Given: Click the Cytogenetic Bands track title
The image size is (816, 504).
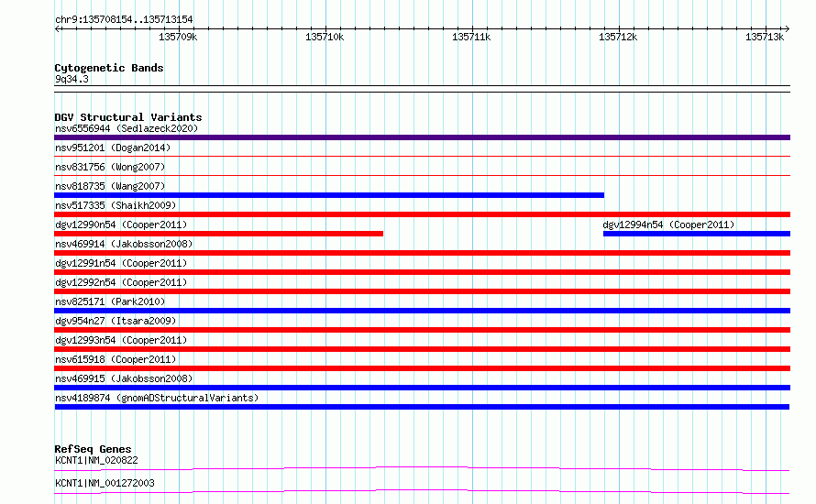Looking at the screenshot, I should tap(109, 68).
